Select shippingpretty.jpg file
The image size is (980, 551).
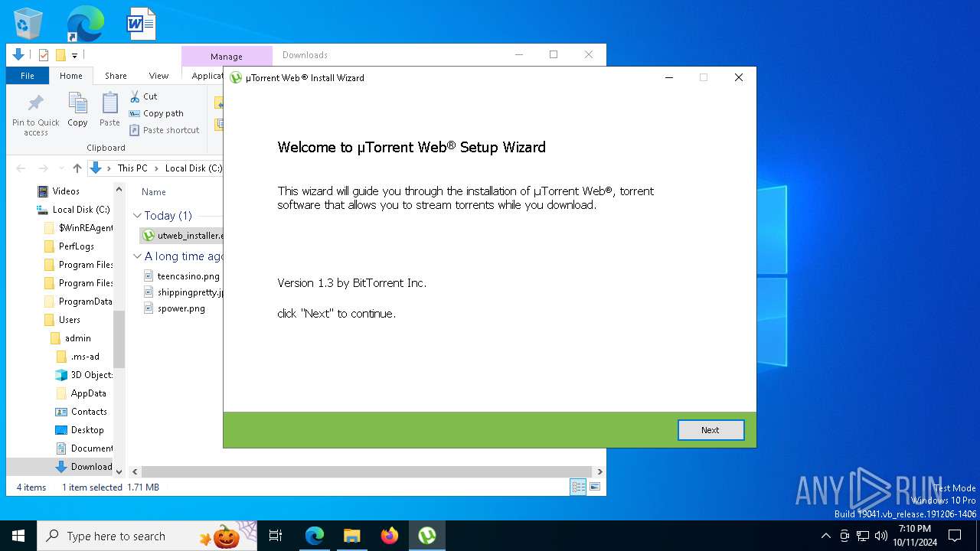(182, 292)
